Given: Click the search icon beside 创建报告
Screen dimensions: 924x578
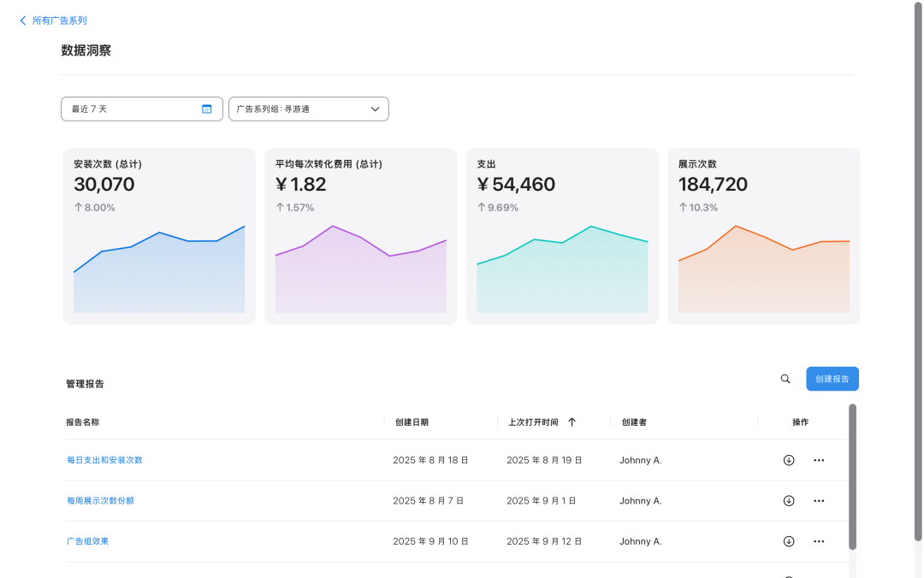Looking at the screenshot, I should point(785,379).
